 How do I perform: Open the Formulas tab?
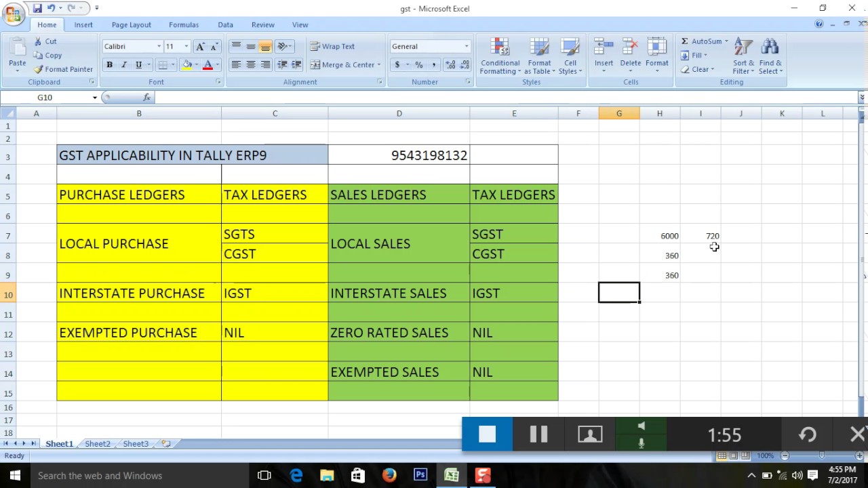(x=184, y=24)
